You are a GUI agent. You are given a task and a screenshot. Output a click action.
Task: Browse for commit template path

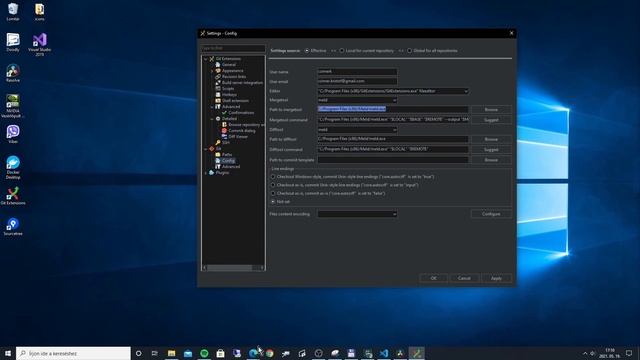491,160
